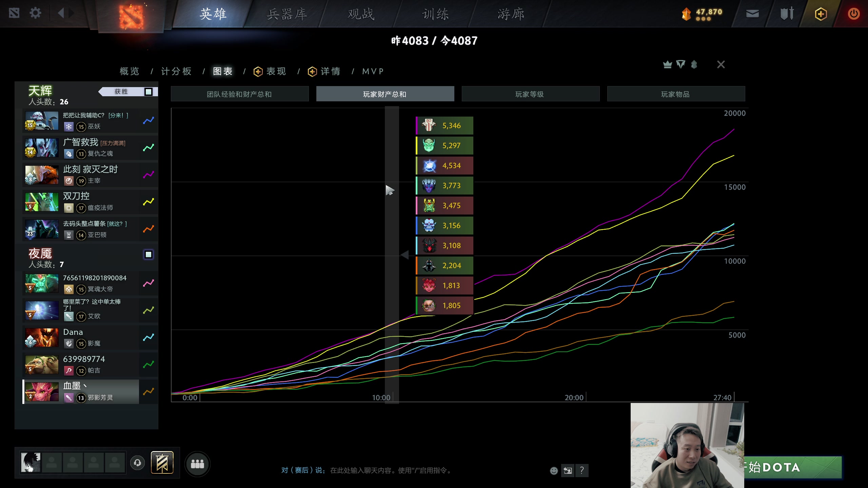Click the 10:00 timeline marker
The image size is (868, 488).
coord(381,398)
